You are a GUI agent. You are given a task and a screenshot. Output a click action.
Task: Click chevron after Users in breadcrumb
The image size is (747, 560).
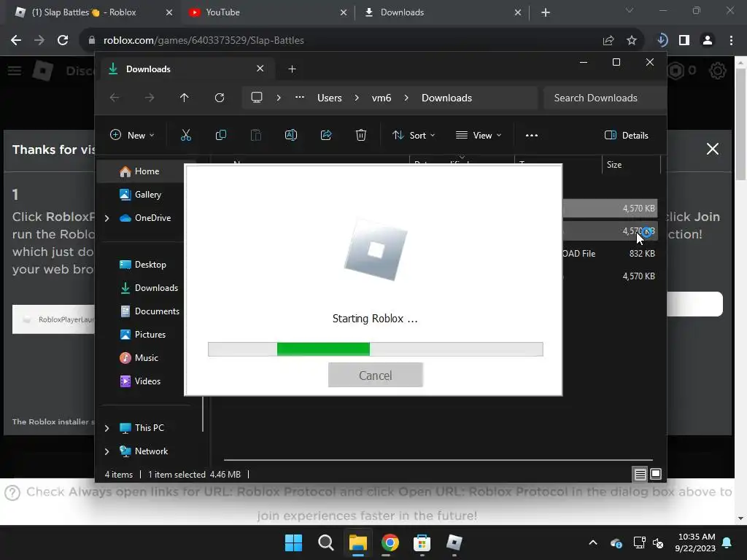pos(357,98)
